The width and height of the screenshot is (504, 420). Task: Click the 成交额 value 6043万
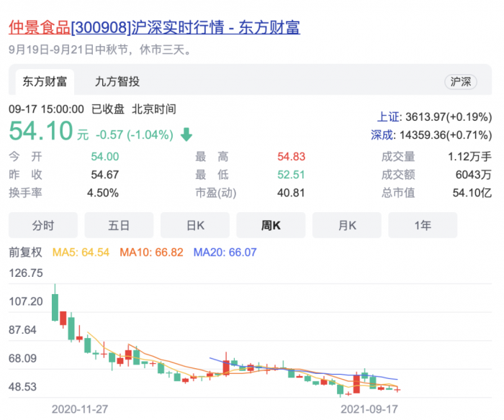pyautogui.click(x=474, y=175)
